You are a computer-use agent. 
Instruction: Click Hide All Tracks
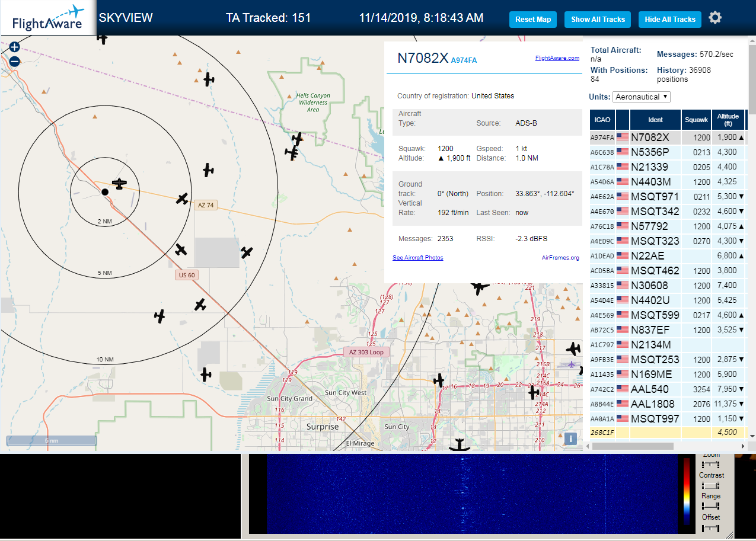(670, 20)
